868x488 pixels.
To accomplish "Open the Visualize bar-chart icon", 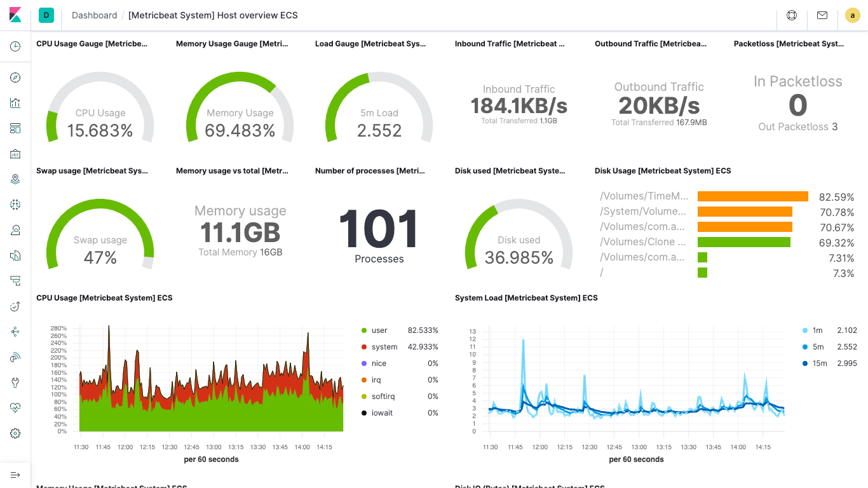I will tap(15, 103).
